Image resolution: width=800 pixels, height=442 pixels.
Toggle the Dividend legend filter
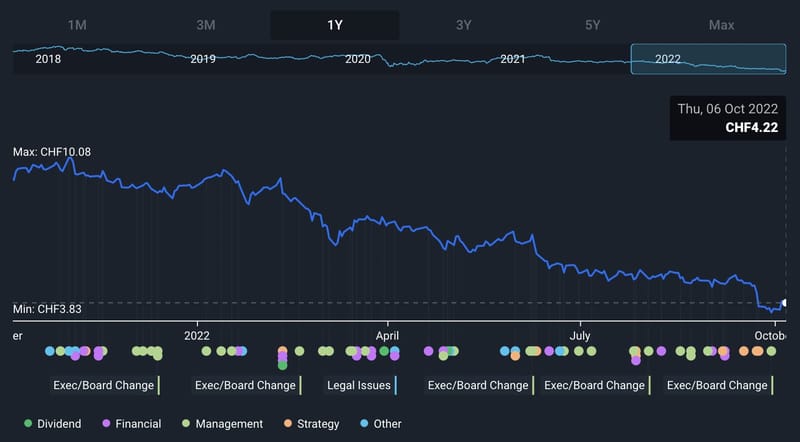click(x=53, y=424)
